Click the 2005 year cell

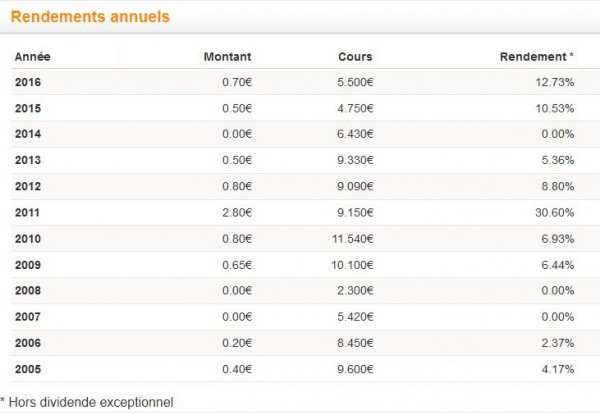(28, 369)
